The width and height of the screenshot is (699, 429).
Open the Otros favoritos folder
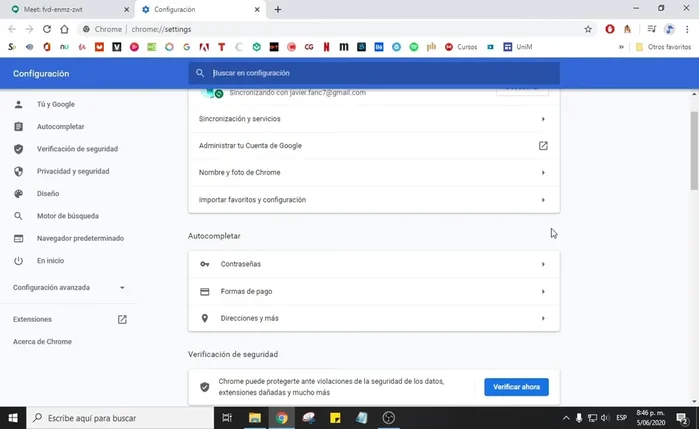pyautogui.click(x=663, y=47)
